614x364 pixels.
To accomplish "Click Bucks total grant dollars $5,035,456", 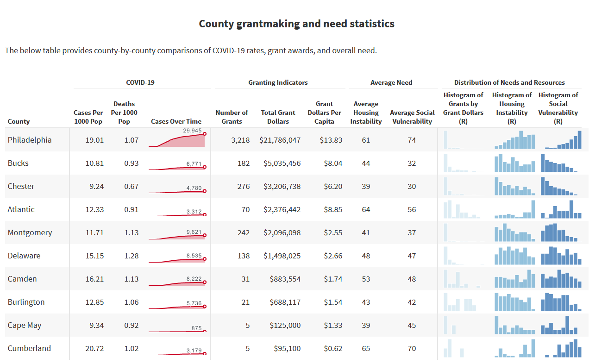I will 282,163.
